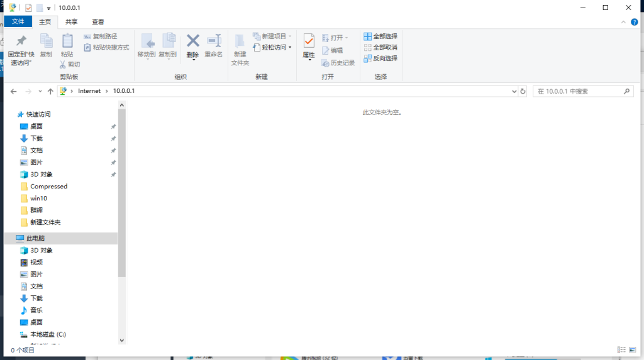The width and height of the screenshot is (644, 360).
Task: Switch to Home (主页) ribbon tab
Action: pos(45,22)
